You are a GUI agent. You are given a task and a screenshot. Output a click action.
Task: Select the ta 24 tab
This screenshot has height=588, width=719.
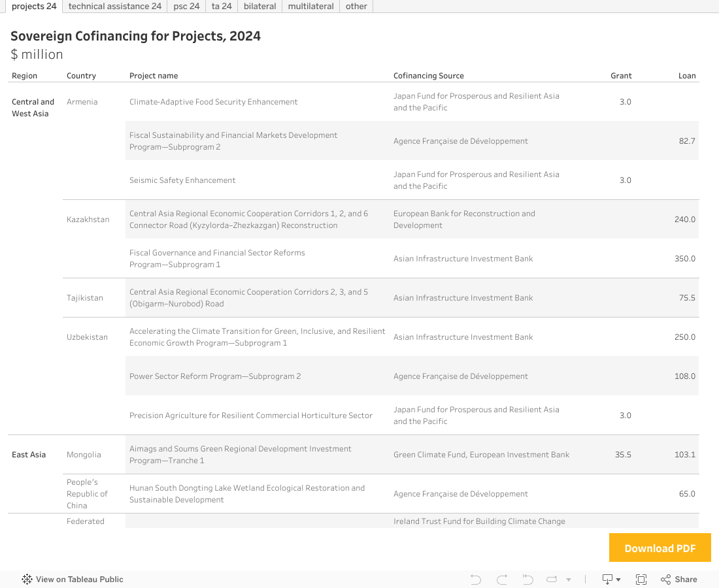click(222, 7)
